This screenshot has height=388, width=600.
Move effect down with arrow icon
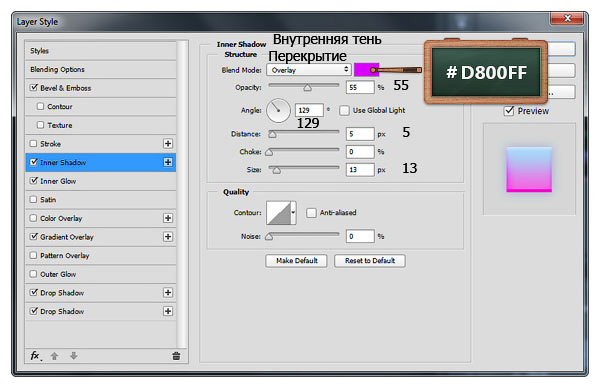pyautogui.click(x=73, y=356)
